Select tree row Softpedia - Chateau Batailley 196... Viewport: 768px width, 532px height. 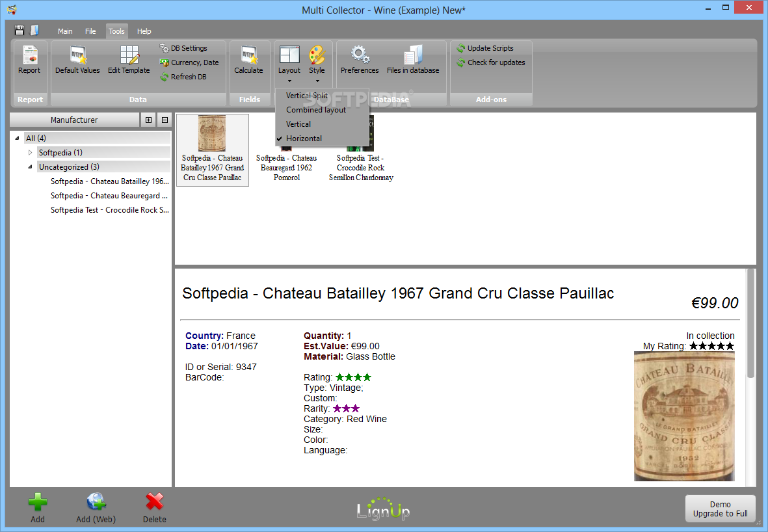click(110, 181)
